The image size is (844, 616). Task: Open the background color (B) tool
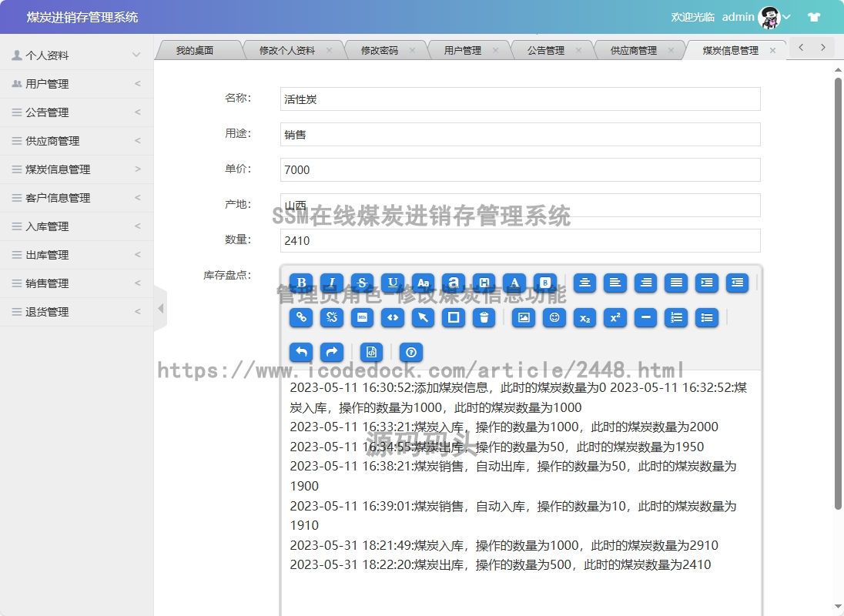pyautogui.click(x=545, y=283)
